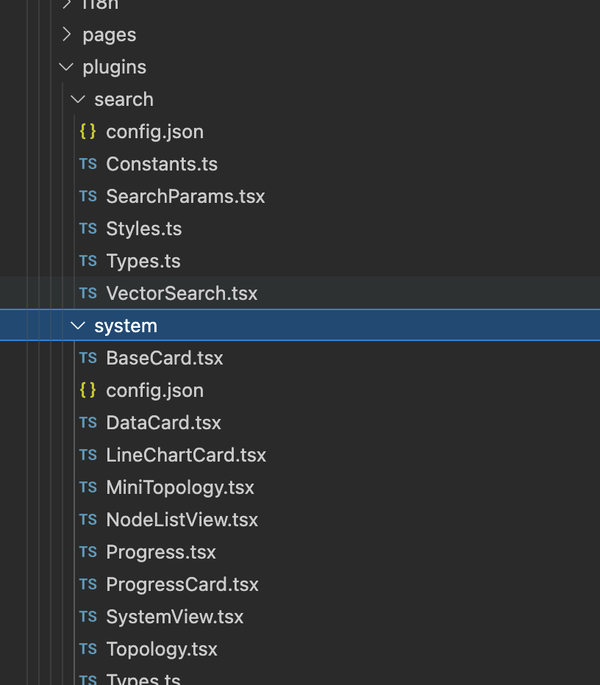Open Styles.ts file
The height and width of the screenshot is (685, 600).
pyautogui.click(x=144, y=229)
